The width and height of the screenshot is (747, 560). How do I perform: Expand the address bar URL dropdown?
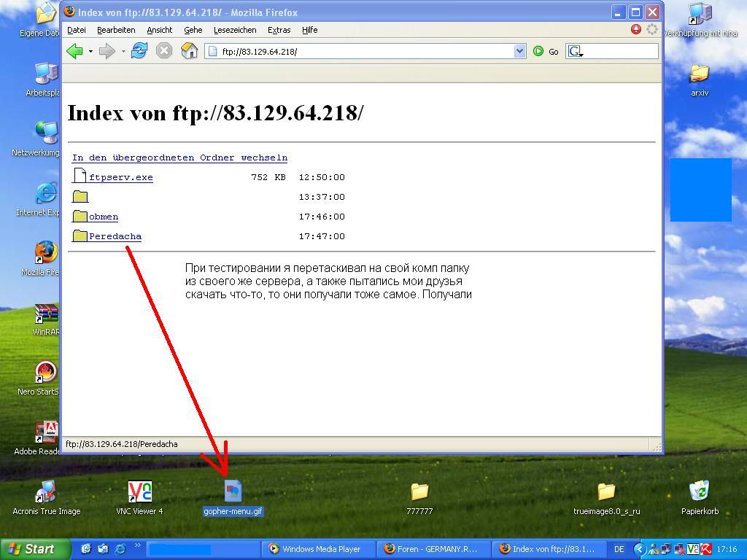click(x=519, y=51)
